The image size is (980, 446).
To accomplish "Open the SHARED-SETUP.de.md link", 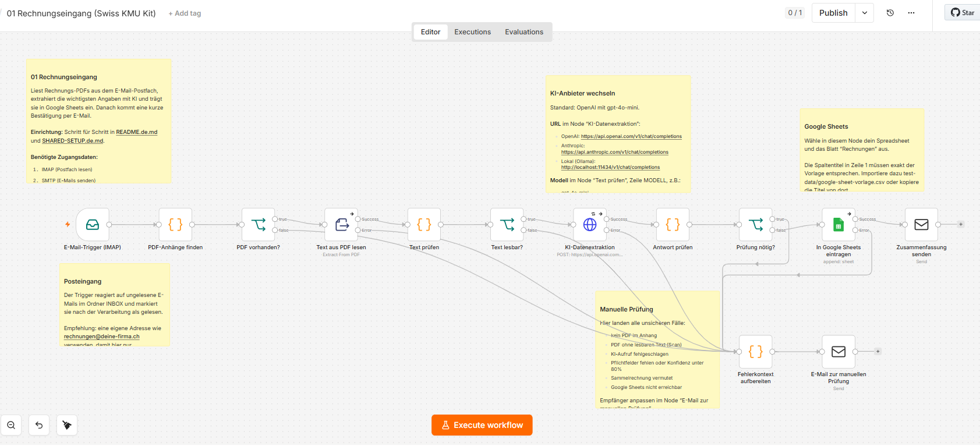I will pyautogui.click(x=73, y=141).
